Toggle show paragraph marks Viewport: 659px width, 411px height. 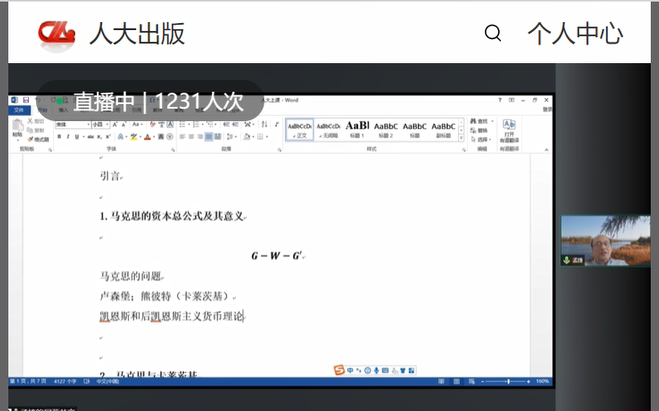click(x=277, y=124)
